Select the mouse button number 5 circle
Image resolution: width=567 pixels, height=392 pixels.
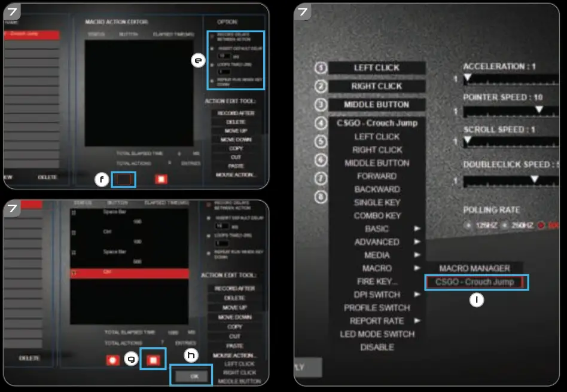(x=321, y=141)
